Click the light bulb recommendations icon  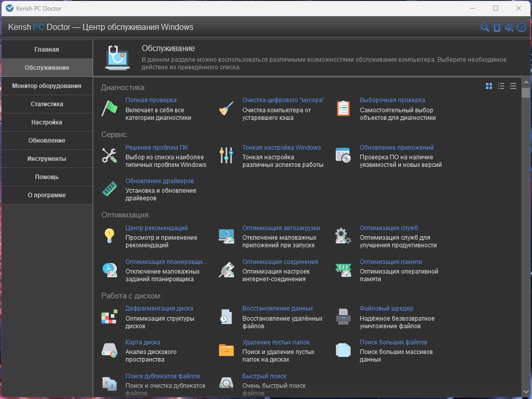click(109, 236)
